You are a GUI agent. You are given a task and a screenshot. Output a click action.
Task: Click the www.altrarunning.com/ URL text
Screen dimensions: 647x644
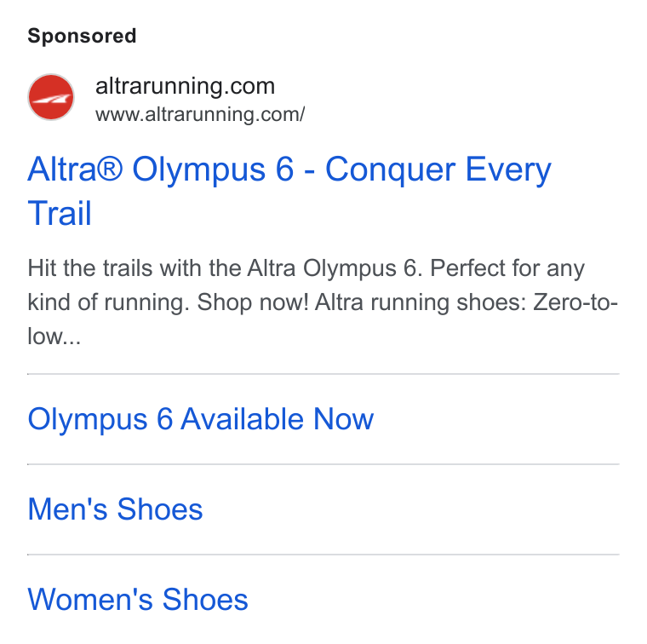point(200,114)
